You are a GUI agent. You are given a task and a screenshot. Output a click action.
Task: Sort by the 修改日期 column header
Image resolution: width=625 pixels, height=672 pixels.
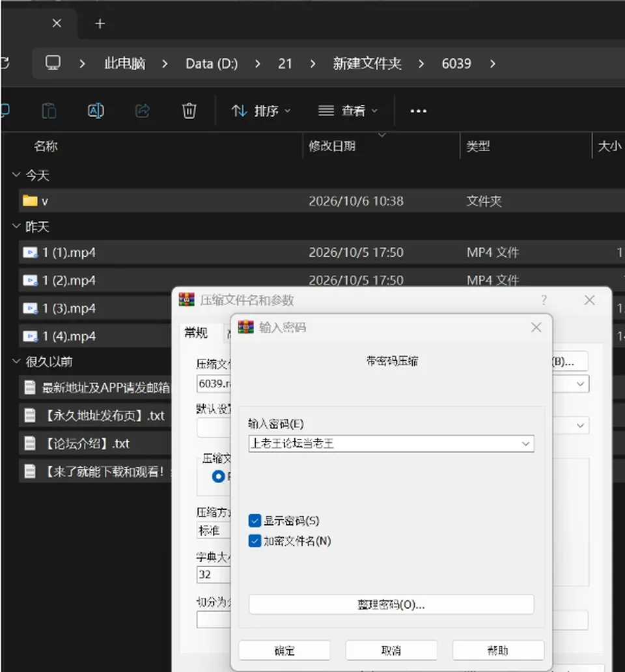click(332, 146)
